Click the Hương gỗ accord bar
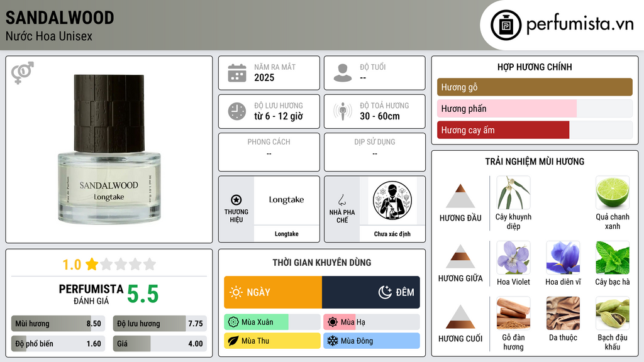The height and width of the screenshot is (362, 644). [x=535, y=87]
